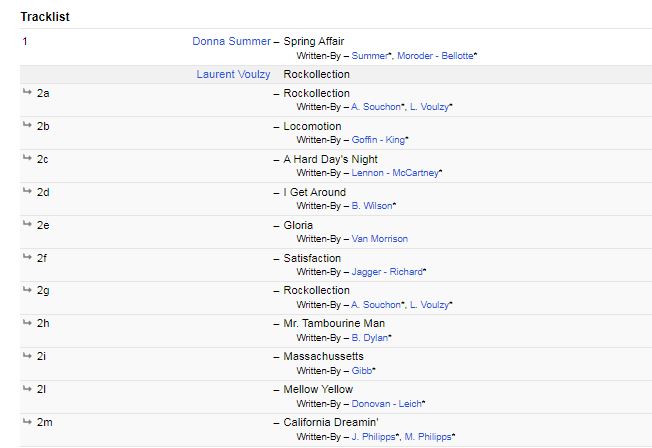Click the sub-track arrow icon beside 2l

pos(27,390)
